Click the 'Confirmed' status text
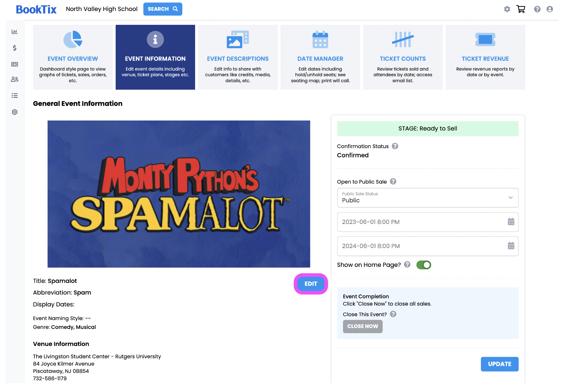The image size is (564, 392). tap(353, 155)
